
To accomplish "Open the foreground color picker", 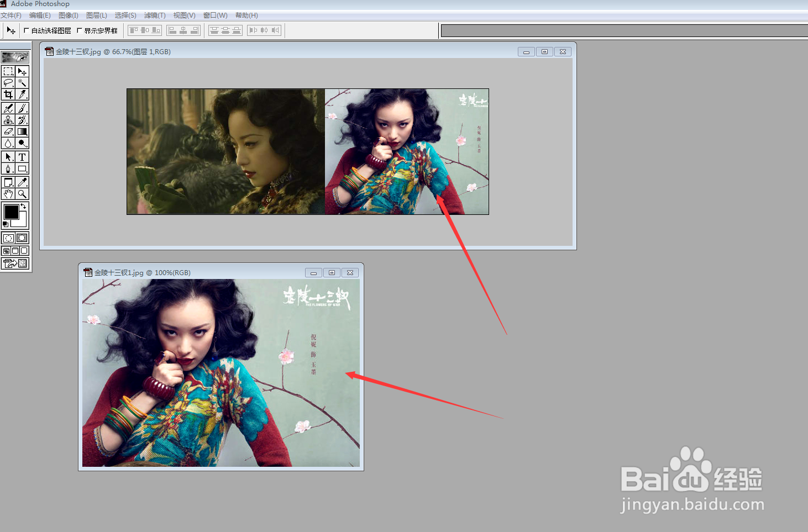I will point(11,212).
